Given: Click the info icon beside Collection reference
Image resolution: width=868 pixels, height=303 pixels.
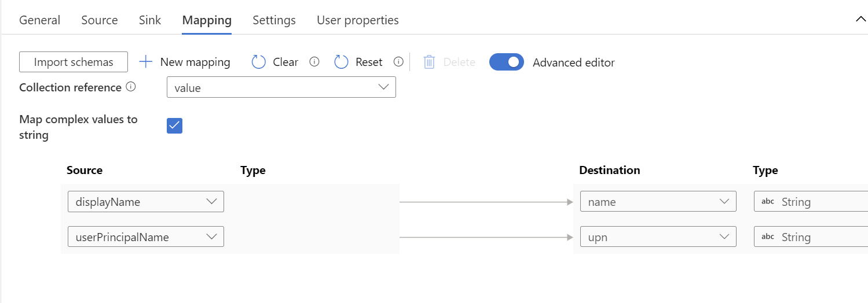Looking at the screenshot, I should [x=131, y=87].
